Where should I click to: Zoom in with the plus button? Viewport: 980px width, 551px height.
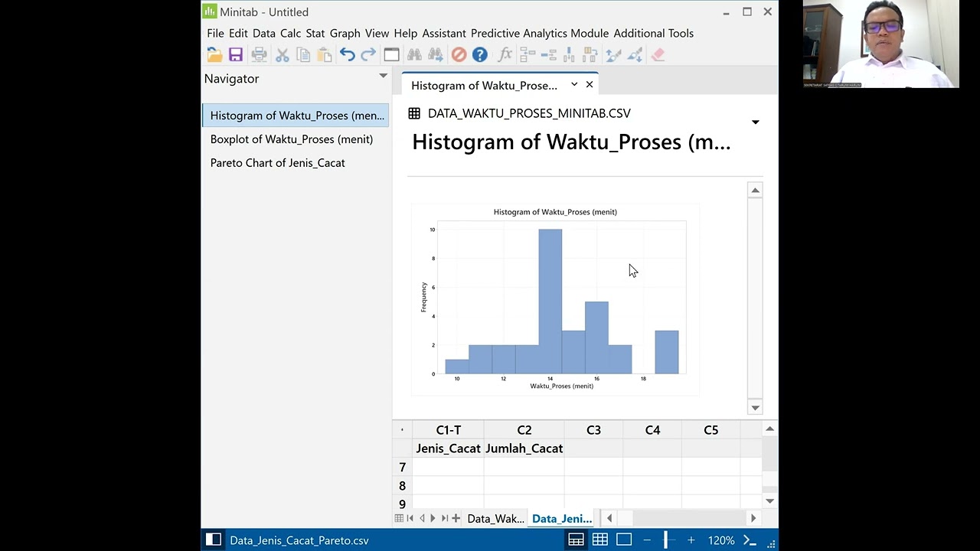tap(691, 540)
